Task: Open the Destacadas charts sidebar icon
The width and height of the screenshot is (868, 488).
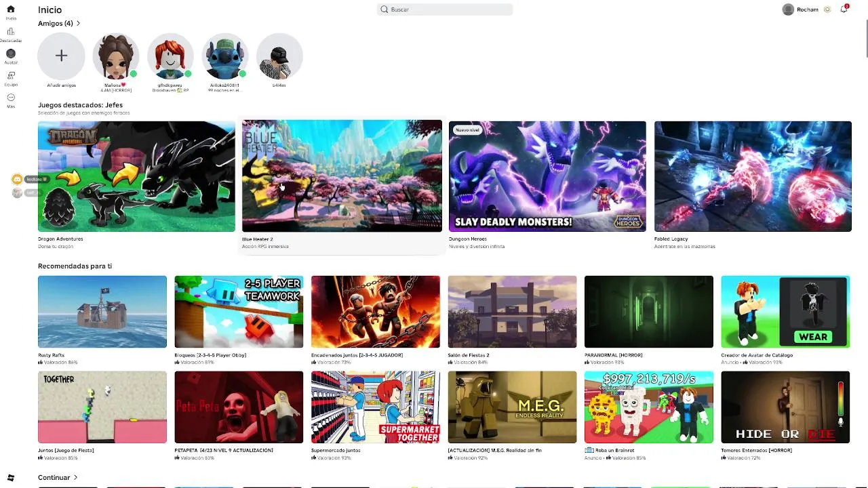Action: 10,32
